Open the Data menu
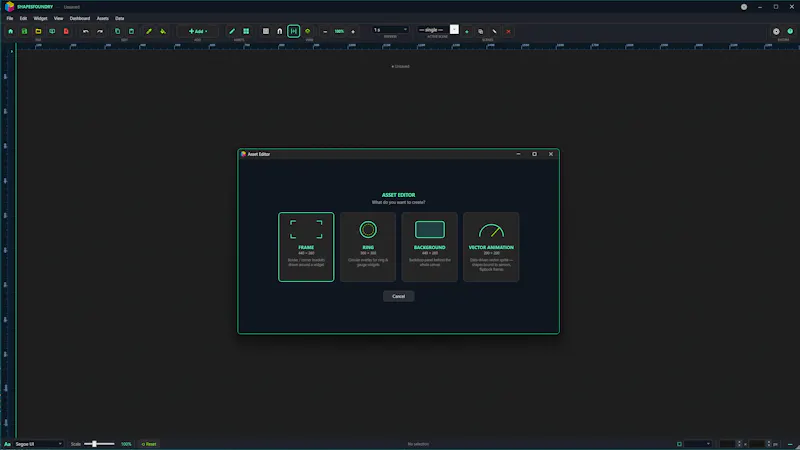This screenshot has width=800, height=450. [119, 18]
